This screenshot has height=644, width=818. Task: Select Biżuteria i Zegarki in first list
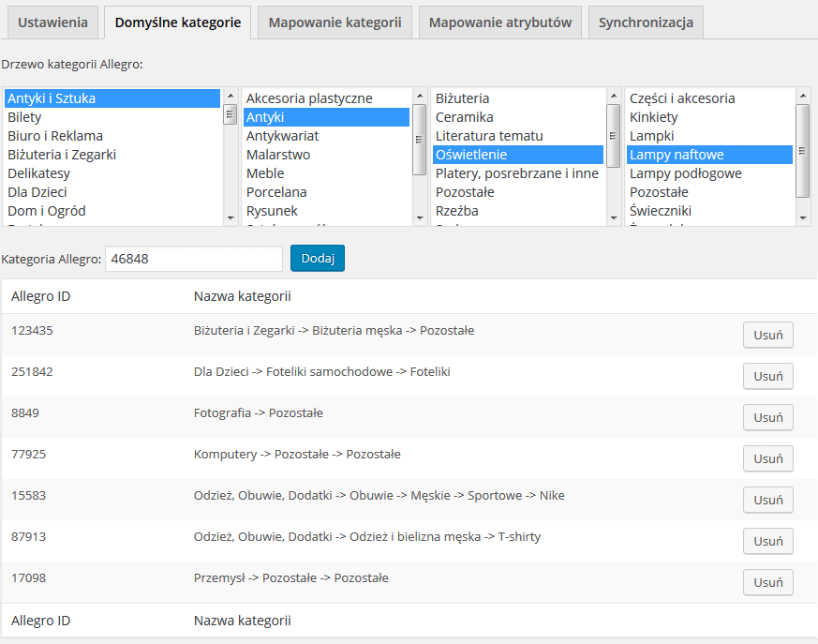pyautogui.click(x=112, y=155)
